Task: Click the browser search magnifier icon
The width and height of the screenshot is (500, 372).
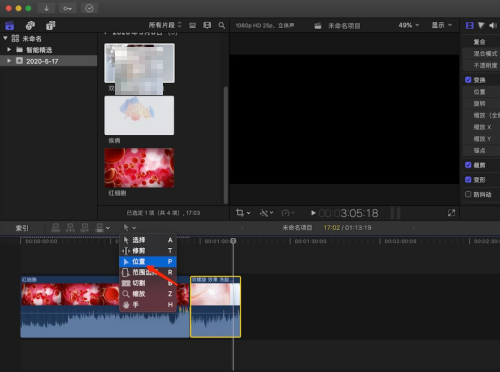Action: pyautogui.click(x=222, y=25)
